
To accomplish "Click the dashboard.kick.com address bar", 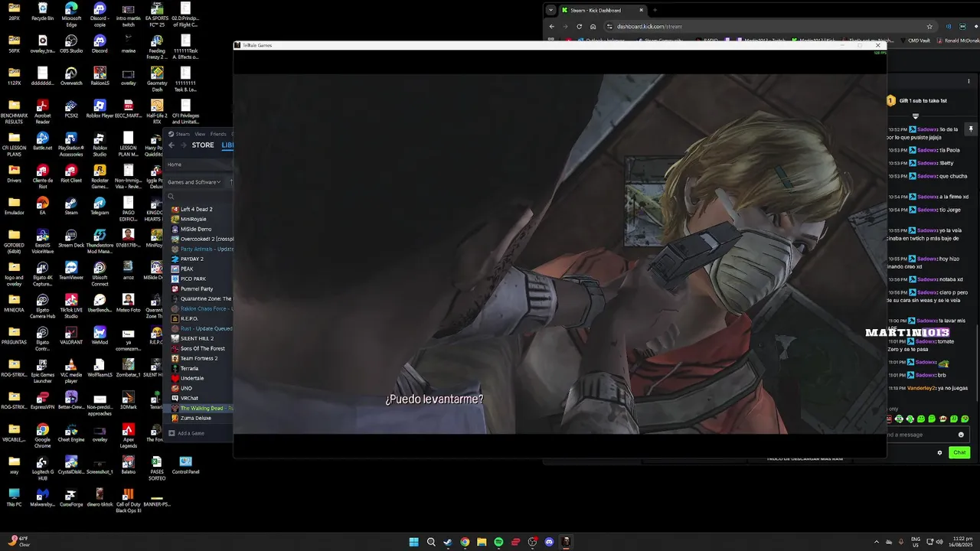I will (766, 26).
